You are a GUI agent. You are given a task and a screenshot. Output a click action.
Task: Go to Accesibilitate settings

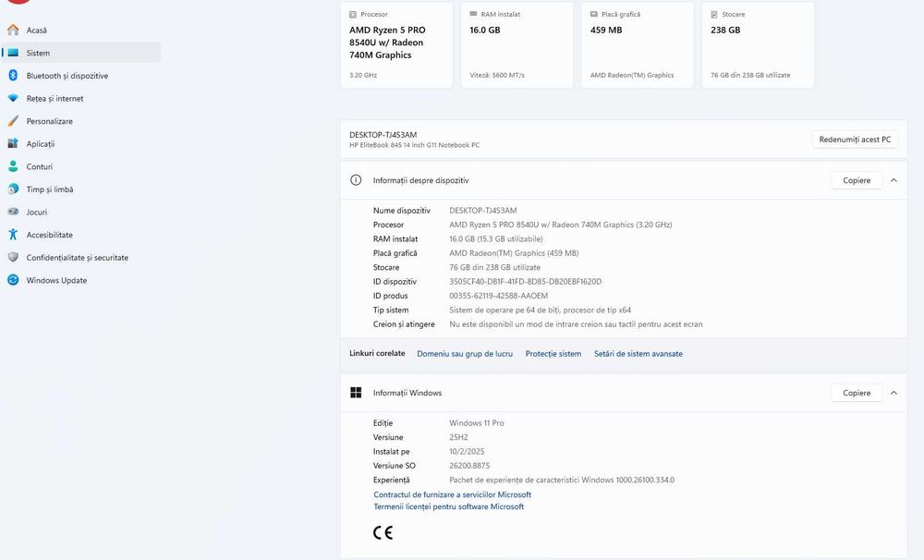coord(50,235)
